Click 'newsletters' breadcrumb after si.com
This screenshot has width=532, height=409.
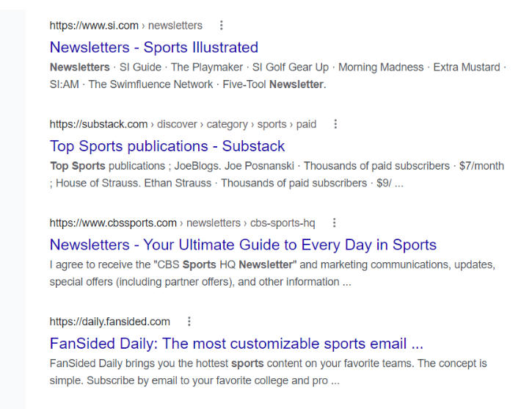175,26
